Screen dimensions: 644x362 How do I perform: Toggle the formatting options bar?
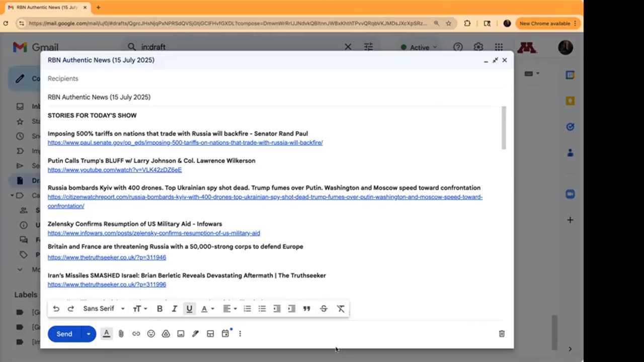[x=106, y=333]
